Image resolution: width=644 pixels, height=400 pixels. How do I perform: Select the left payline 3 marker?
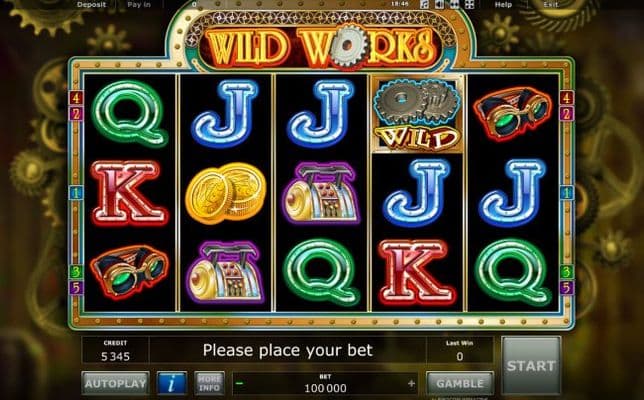[x=76, y=272]
